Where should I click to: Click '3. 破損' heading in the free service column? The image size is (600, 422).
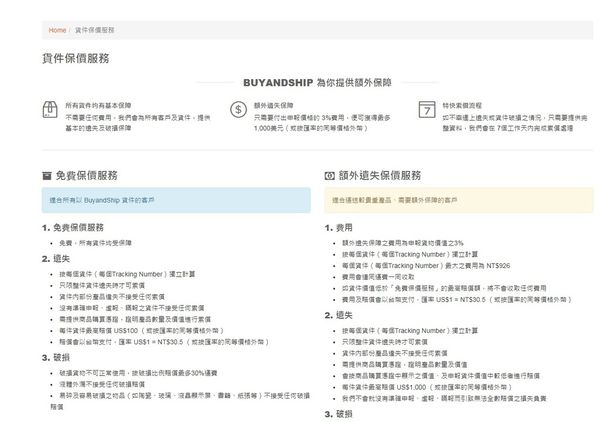click(56, 356)
